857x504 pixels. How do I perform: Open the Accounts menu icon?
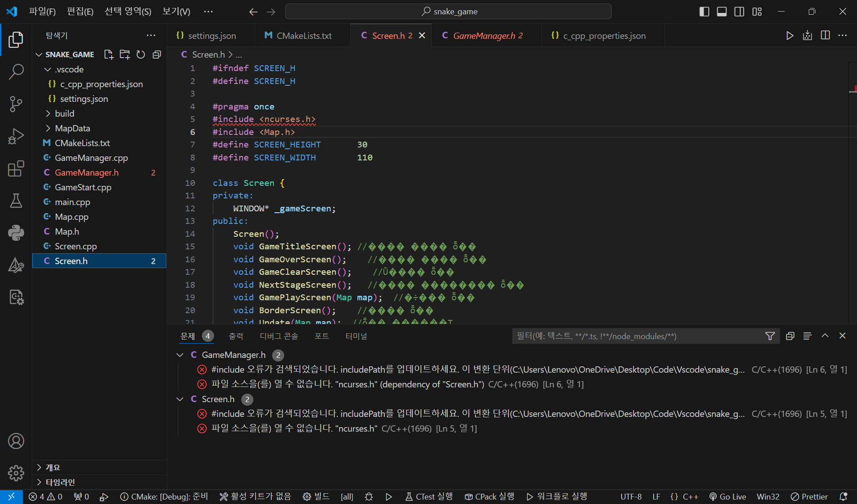(16, 441)
